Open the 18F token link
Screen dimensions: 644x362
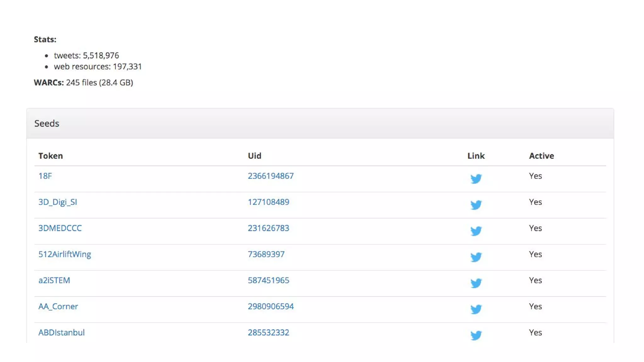point(45,176)
